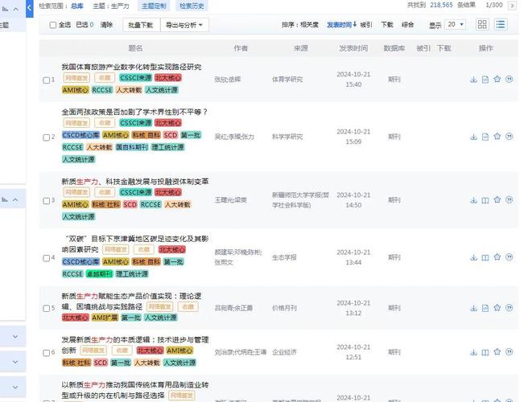Switch to grid detail view
This screenshot has width=532, height=402.
[x=482, y=24]
